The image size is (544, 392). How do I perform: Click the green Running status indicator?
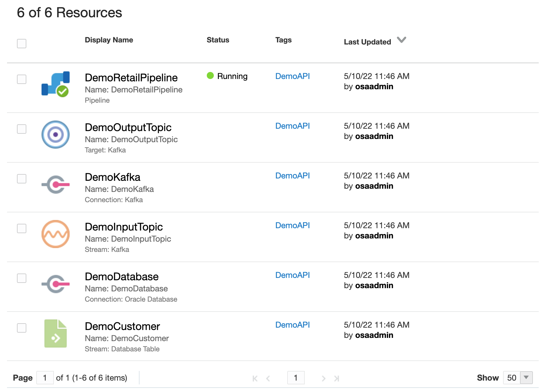(210, 76)
